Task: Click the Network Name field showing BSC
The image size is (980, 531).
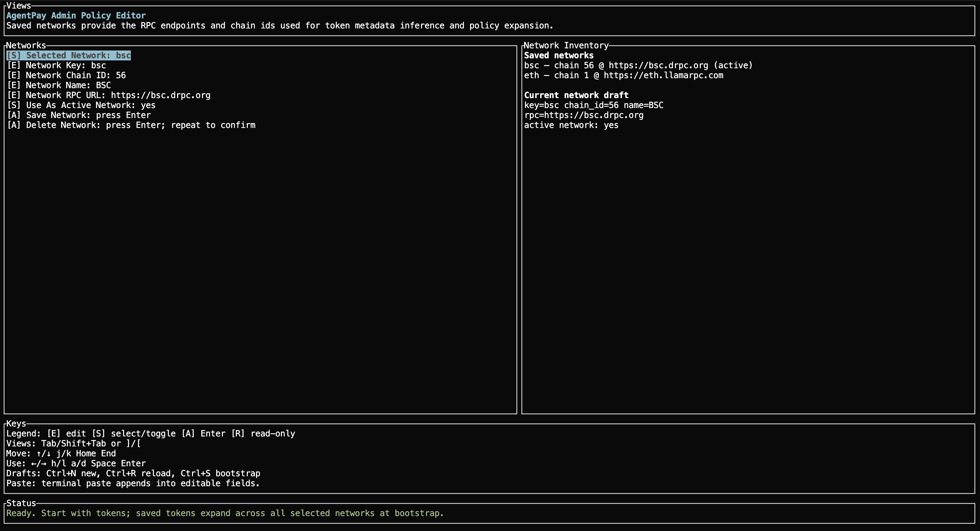Action: 59,85
